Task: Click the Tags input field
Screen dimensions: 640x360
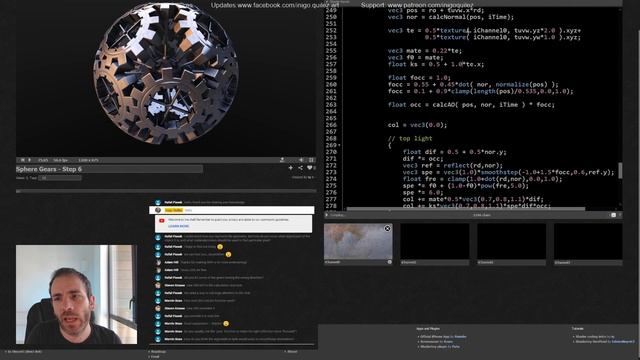Action: [60, 178]
